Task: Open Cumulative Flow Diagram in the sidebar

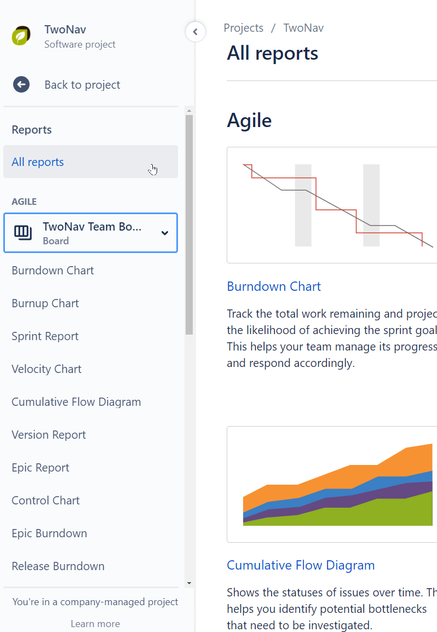Action: point(76,402)
